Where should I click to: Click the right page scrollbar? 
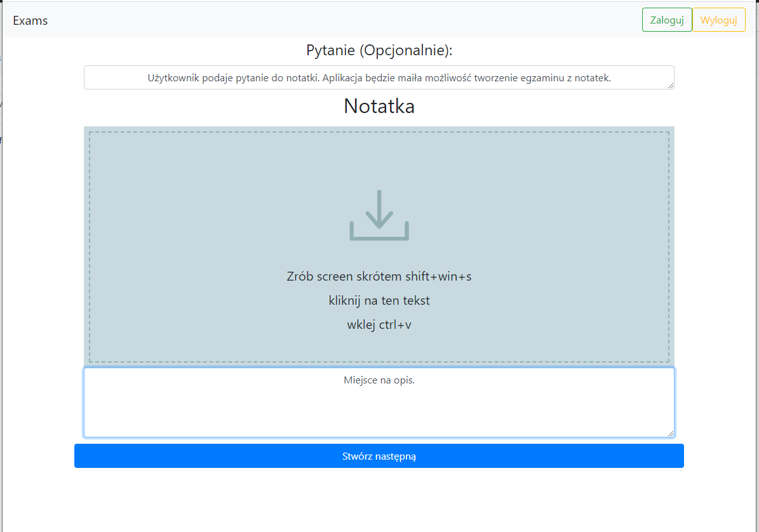pyautogui.click(x=755, y=254)
